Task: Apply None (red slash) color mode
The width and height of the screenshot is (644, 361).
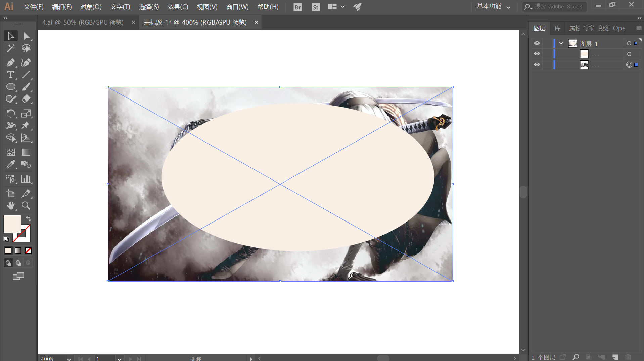Action: tap(28, 251)
